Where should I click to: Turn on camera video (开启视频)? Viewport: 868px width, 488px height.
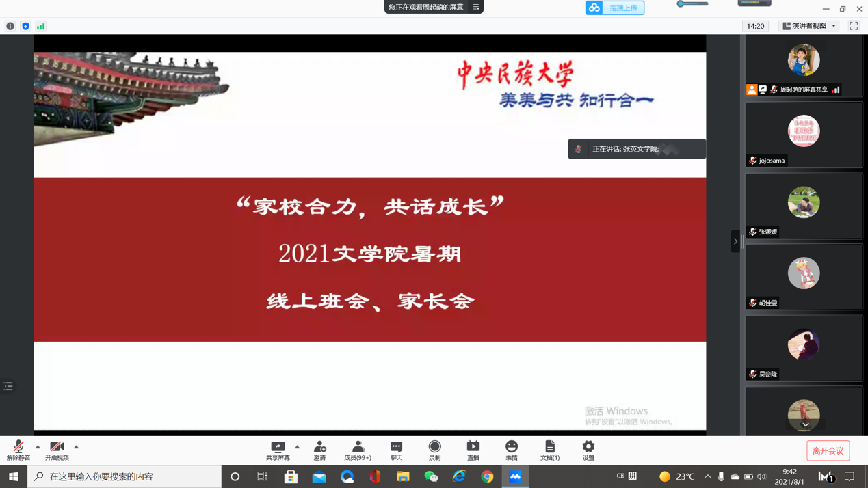[57, 450]
